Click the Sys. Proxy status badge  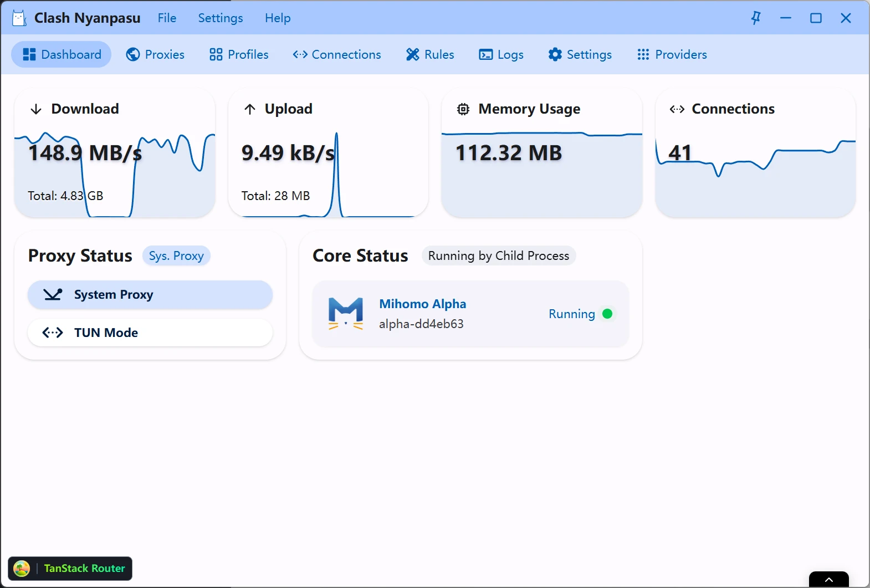[176, 255]
